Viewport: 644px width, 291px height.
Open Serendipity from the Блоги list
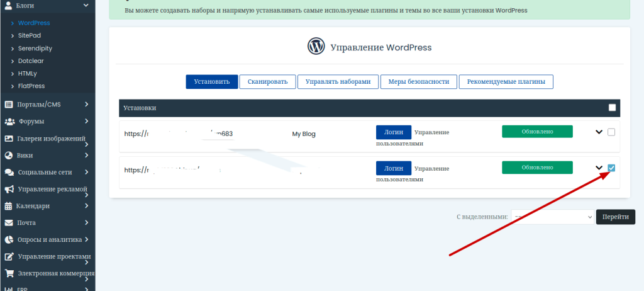click(x=35, y=48)
